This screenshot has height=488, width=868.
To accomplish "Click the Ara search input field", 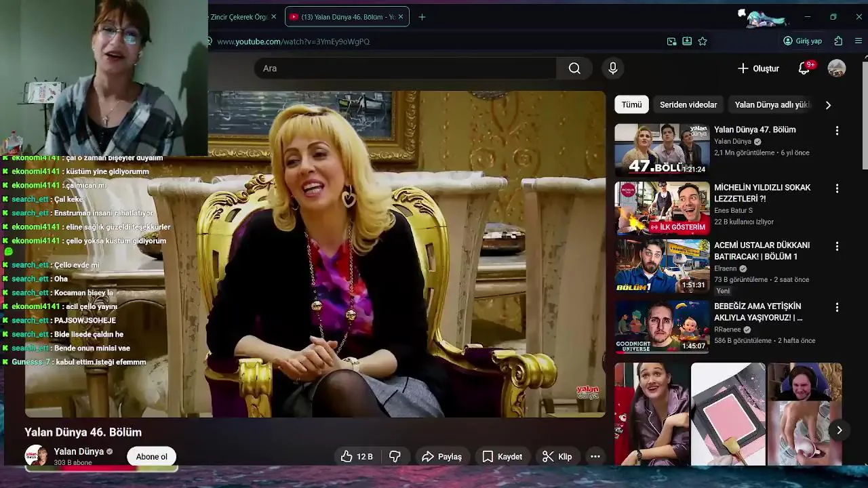I will point(406,68).
